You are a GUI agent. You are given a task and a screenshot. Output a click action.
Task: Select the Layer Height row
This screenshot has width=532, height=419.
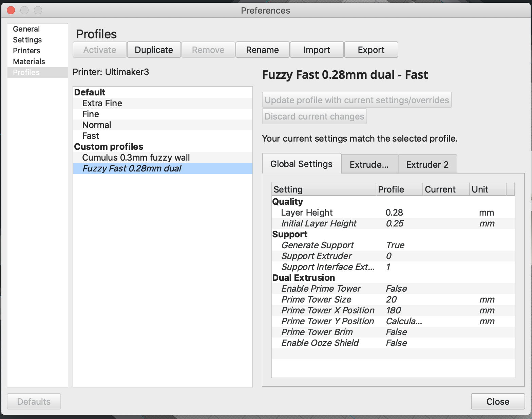click(x=394, y=213)
